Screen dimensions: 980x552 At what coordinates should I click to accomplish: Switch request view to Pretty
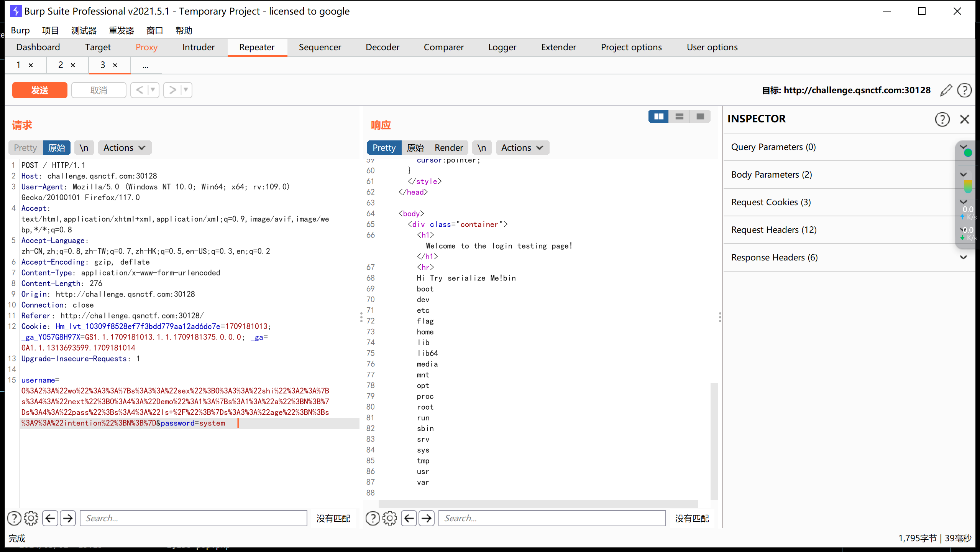point(25,148)
